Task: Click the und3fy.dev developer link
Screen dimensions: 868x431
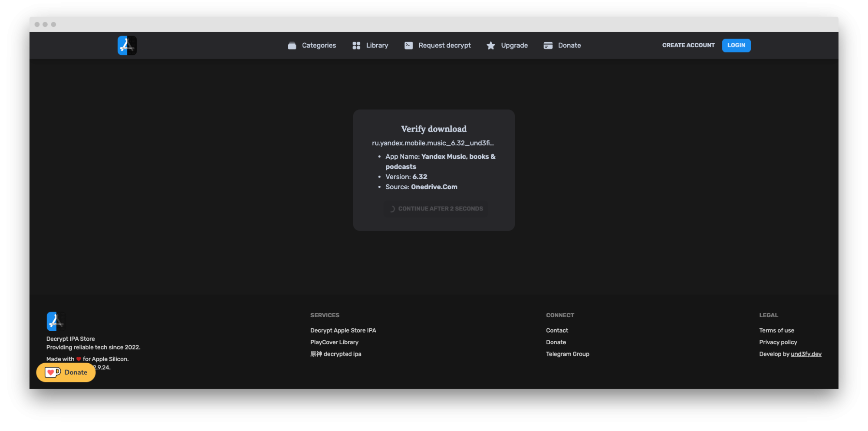Action: 806,354
